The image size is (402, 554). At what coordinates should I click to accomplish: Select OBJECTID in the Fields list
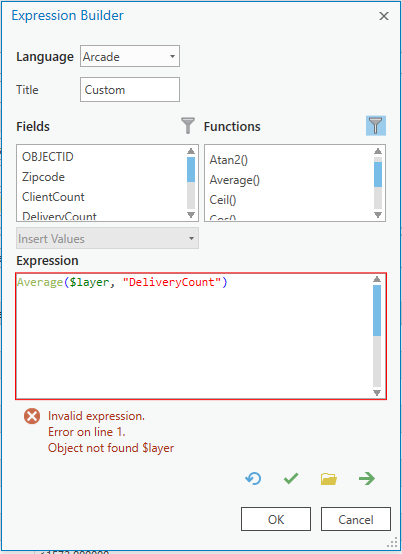click(x=48, y=157)
